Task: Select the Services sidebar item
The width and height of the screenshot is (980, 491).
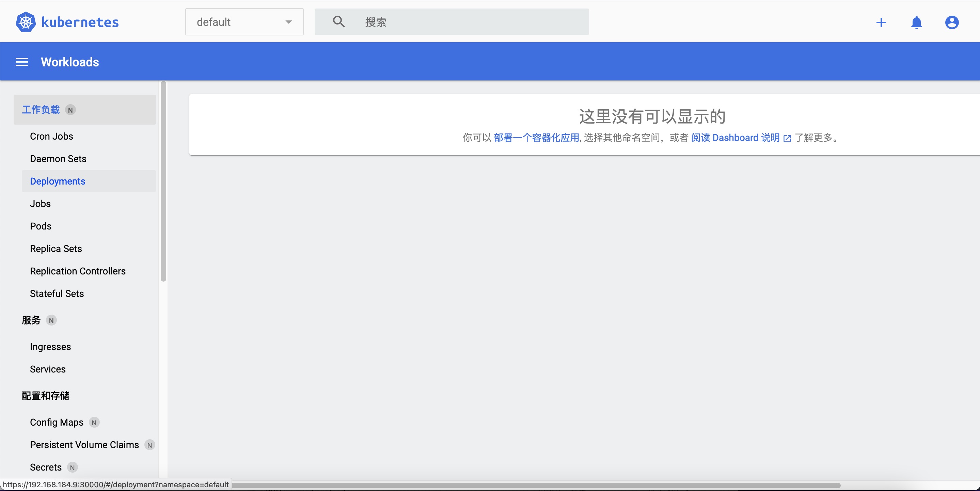Action: click(48, 369)
